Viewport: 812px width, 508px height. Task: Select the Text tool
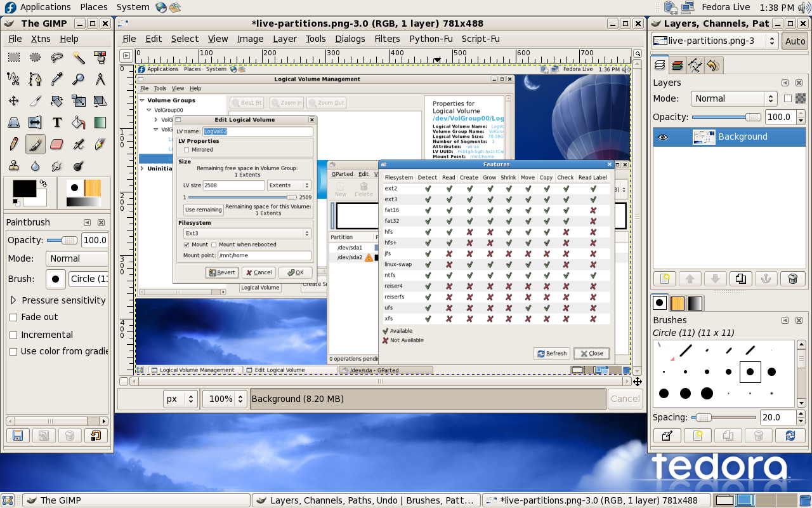tap(56, 123)
